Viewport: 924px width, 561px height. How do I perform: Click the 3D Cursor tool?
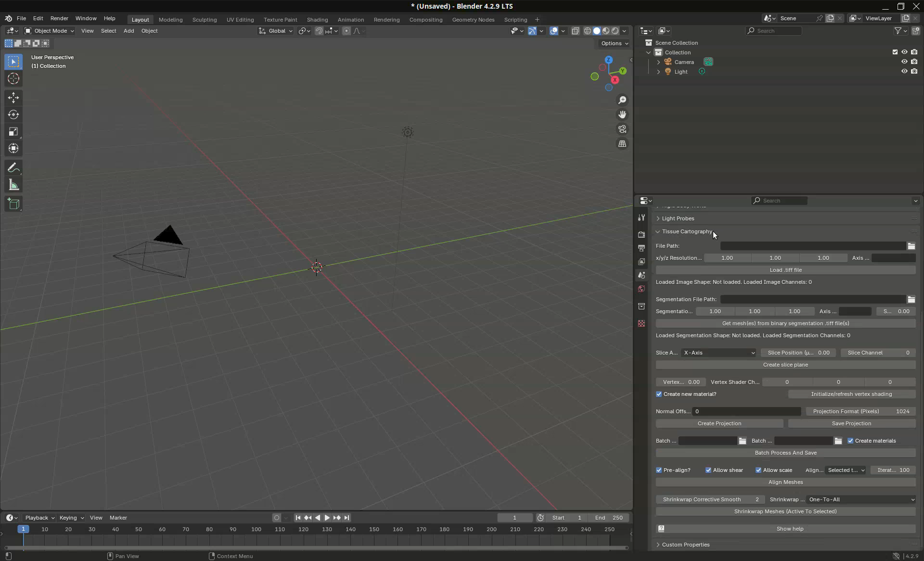pos(13,78)
